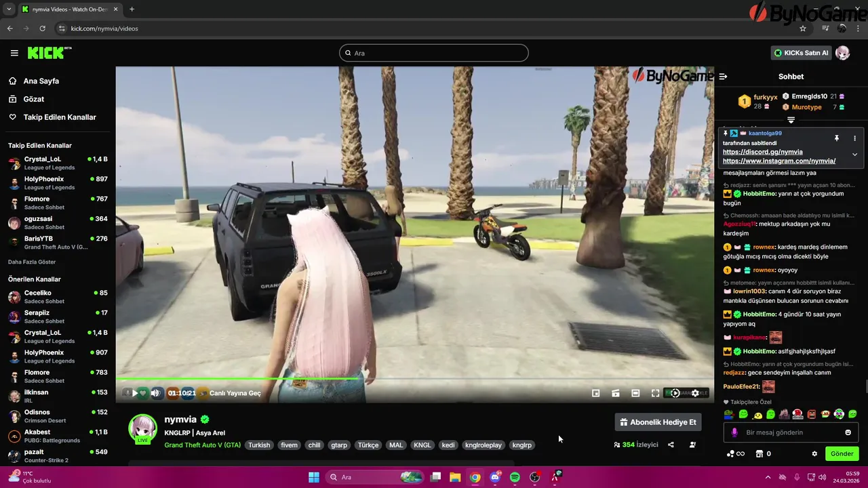Open Ceceliko recommended channel

(58, 297)
